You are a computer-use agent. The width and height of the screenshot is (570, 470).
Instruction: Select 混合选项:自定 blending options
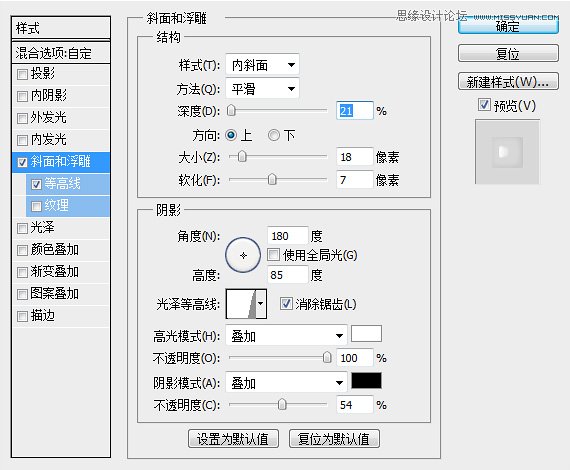coord(61,53)
